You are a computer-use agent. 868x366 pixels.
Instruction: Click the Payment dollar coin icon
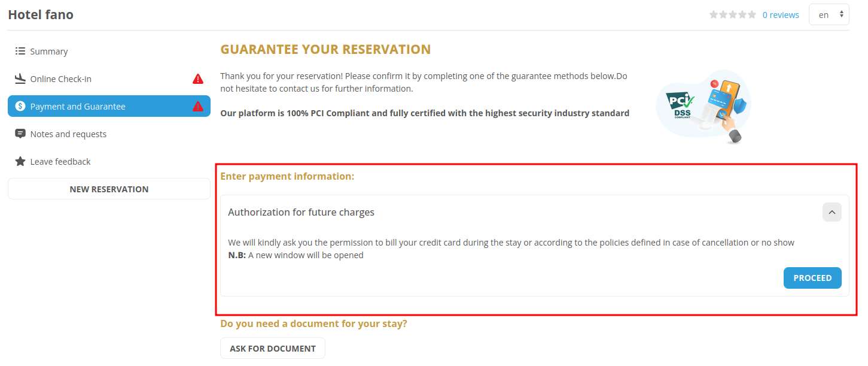click(x=20, y=107)
